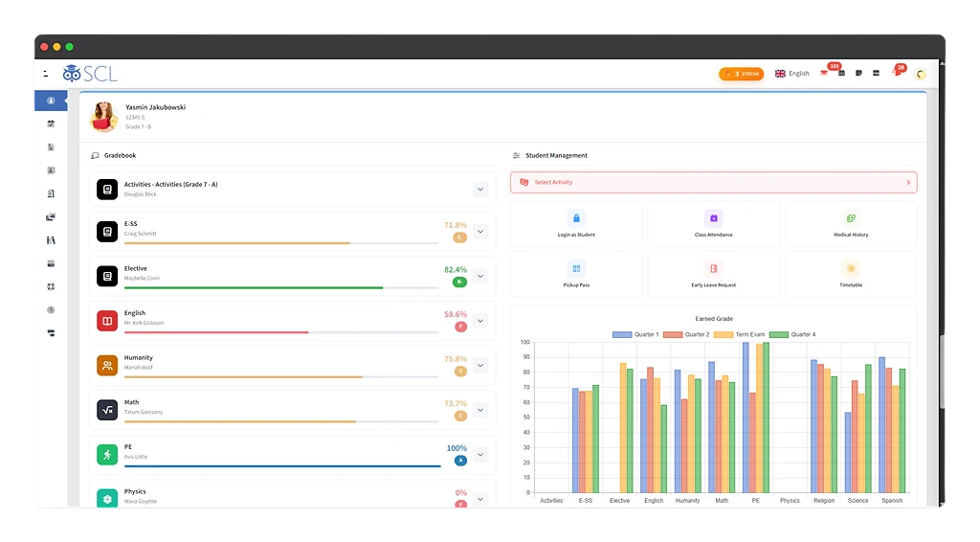Expand the Math gradebook row

coord(480,410)
